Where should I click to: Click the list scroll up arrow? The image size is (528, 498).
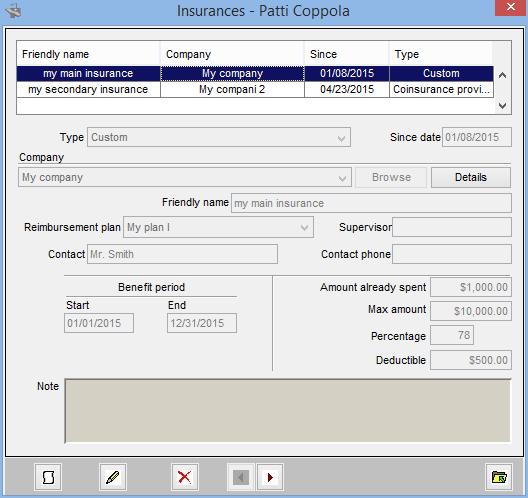coord(502,75)
